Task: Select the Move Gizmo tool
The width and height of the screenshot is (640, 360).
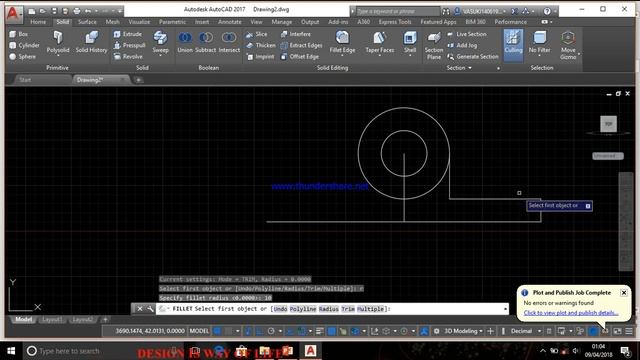Action: click(x=568, y=46)
